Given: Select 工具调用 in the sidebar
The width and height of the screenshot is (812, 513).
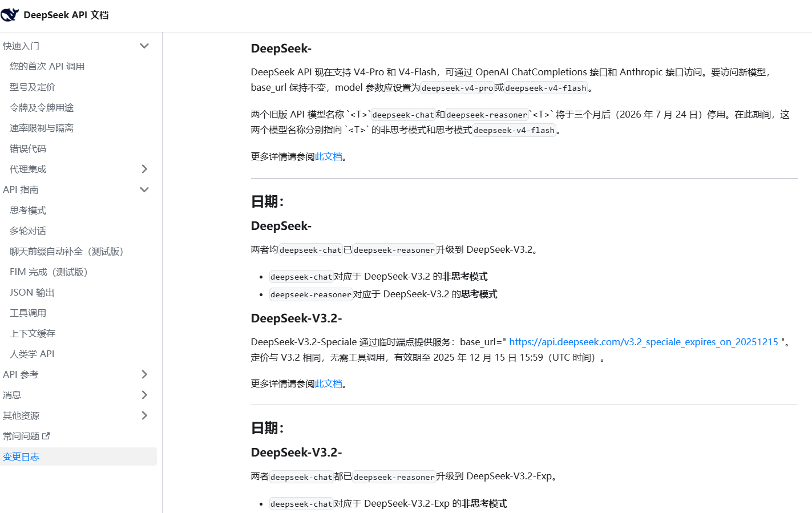Looking at the screenshot, I should coord(28,313).
